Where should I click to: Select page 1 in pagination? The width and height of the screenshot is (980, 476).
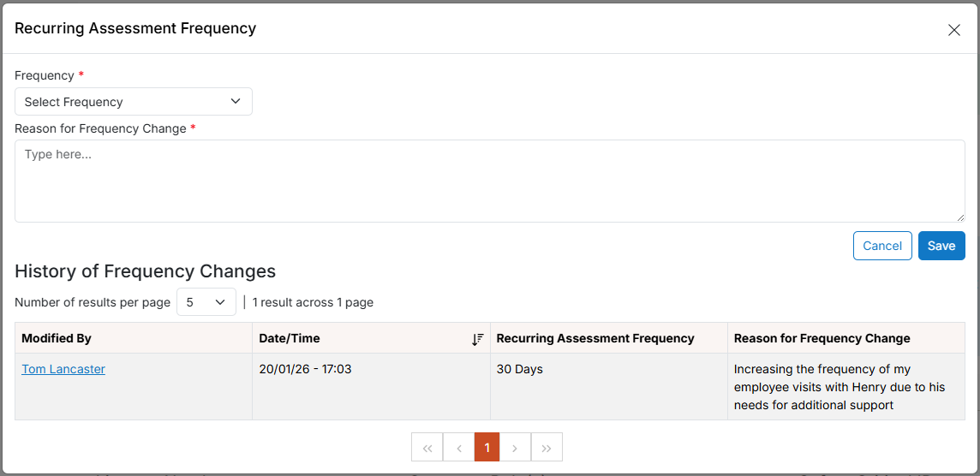(487, 447)
